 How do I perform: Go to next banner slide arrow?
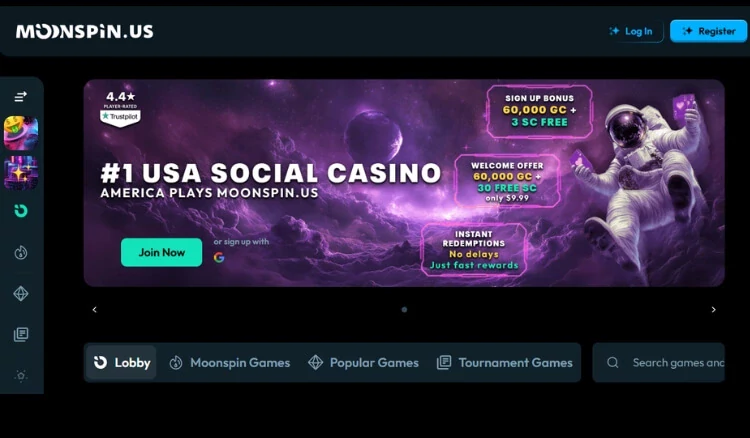(x=714, y=310)
